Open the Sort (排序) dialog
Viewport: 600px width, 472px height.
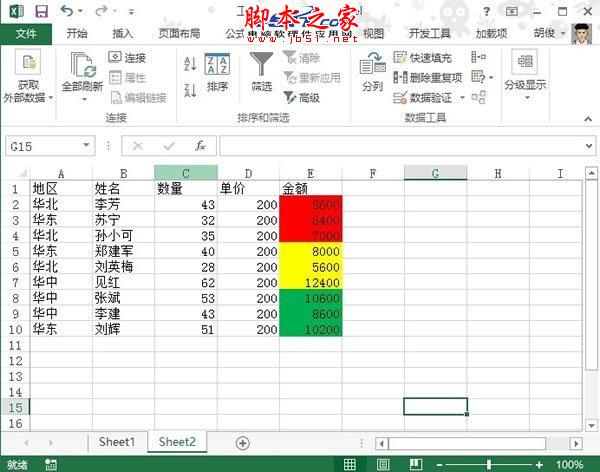pos(217,73)
